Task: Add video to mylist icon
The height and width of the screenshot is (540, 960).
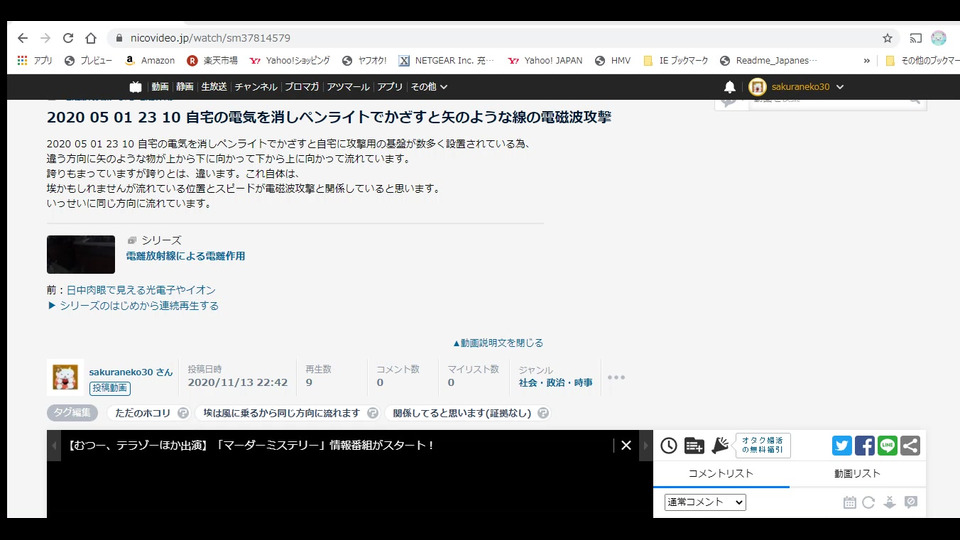Action: (694, 445)
